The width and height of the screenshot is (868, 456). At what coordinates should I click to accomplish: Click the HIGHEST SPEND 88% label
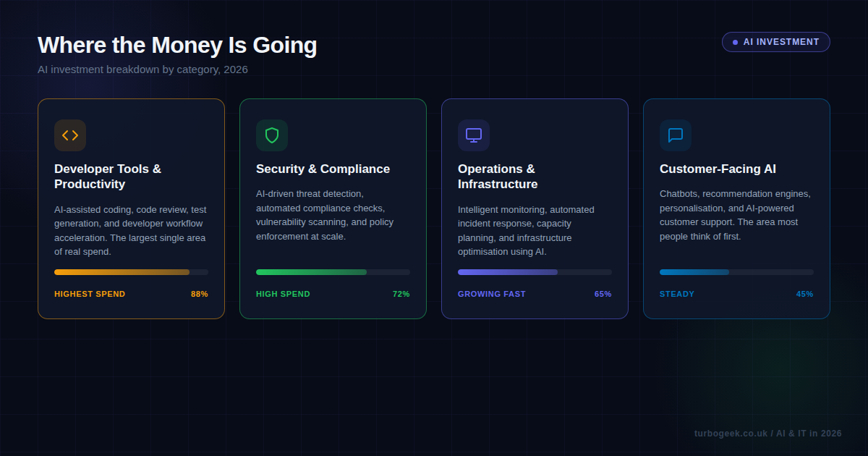[x=90, y=294]
